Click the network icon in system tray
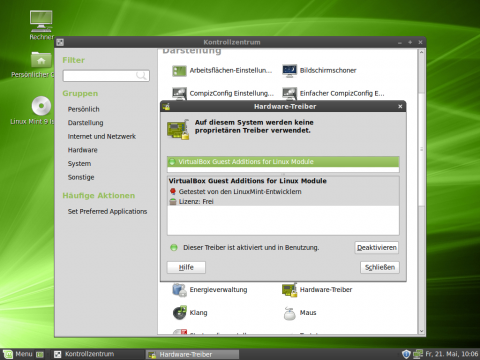 pos(418,354)
